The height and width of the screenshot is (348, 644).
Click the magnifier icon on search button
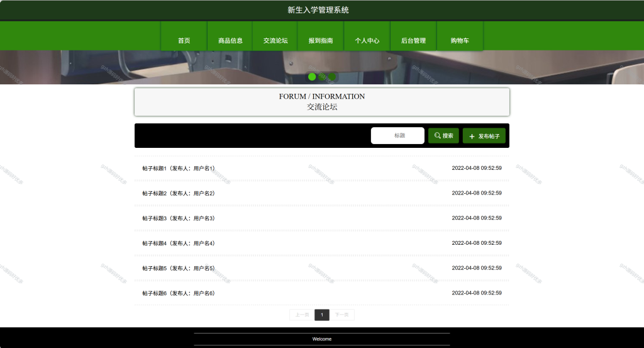[x=438, y=135]
